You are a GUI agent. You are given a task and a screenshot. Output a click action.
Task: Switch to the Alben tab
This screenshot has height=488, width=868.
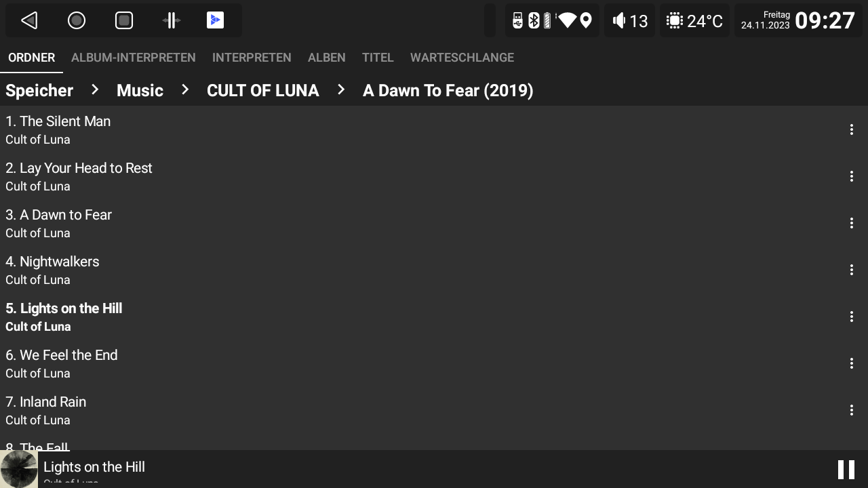tap(326, 58)
